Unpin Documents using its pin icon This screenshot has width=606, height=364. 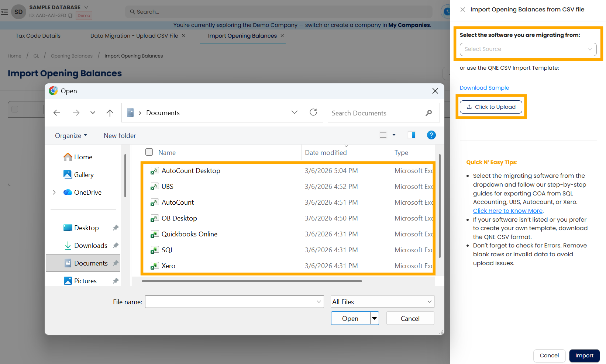(116, 263)
